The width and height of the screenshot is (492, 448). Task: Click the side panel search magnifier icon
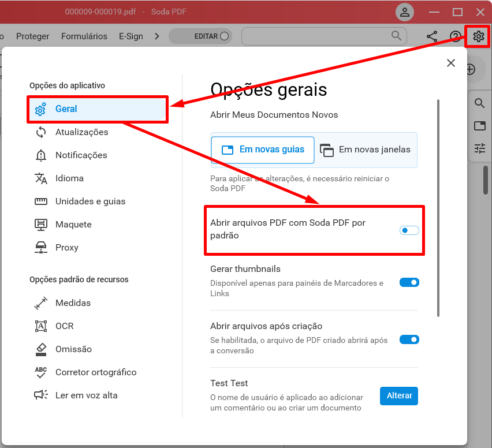point(479,103)
